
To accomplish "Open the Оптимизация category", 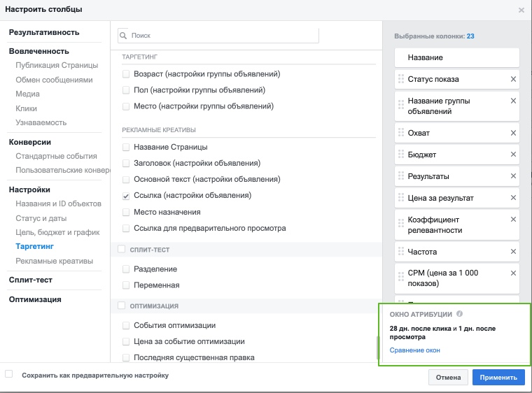I will coord(35,299).
